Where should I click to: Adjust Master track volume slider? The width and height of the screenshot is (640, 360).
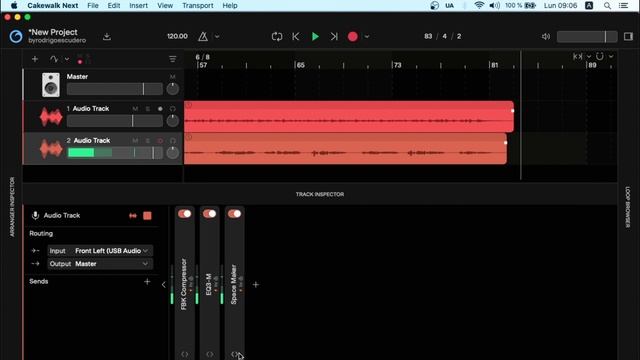tap(115, 89)
